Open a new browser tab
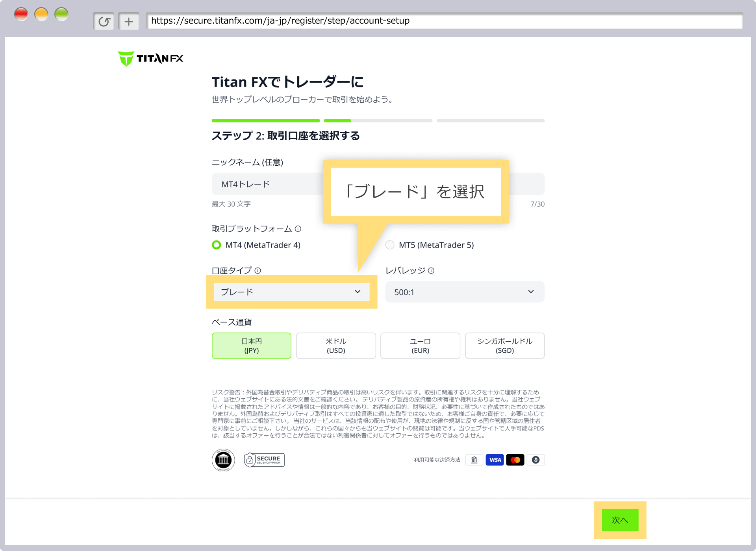 tap(129, 21)
